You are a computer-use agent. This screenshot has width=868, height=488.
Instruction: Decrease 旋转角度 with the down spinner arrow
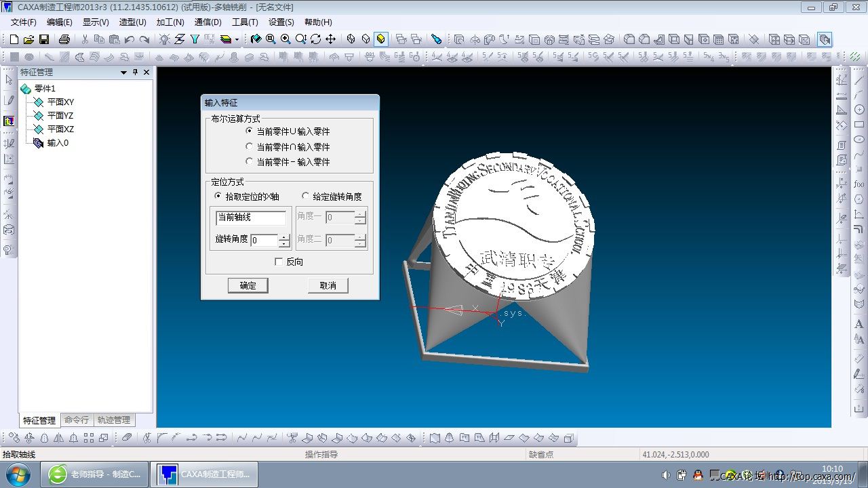pos(284,243)
